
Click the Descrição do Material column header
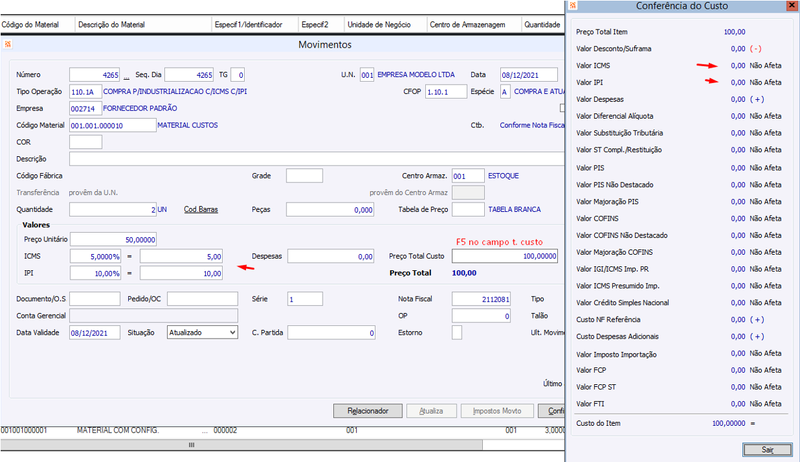(143, 24)
